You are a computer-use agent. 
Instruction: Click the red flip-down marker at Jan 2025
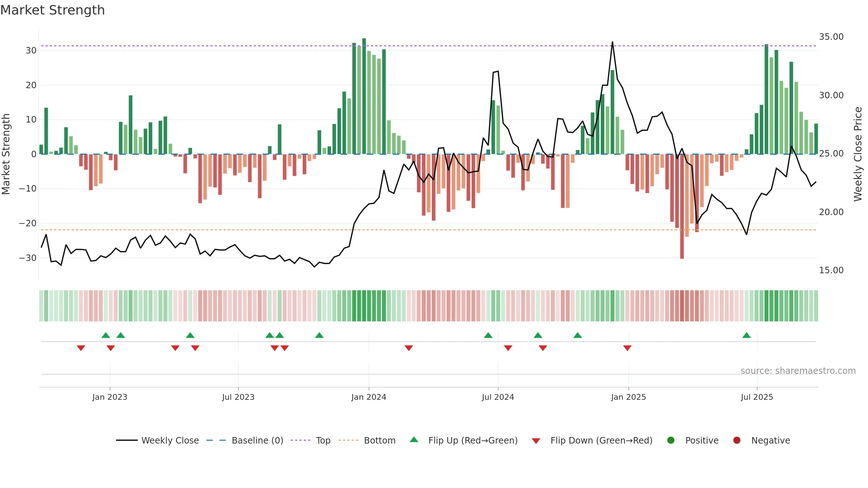click(627, 348)
